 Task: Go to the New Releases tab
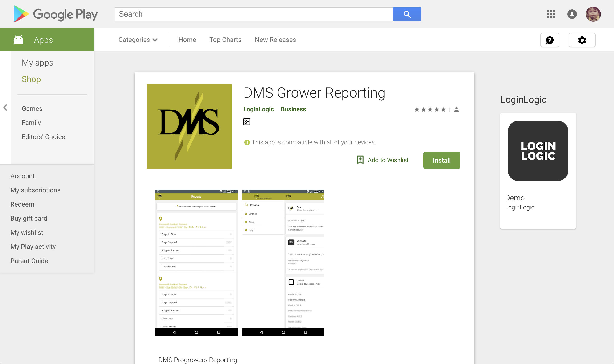coord(275,40)
